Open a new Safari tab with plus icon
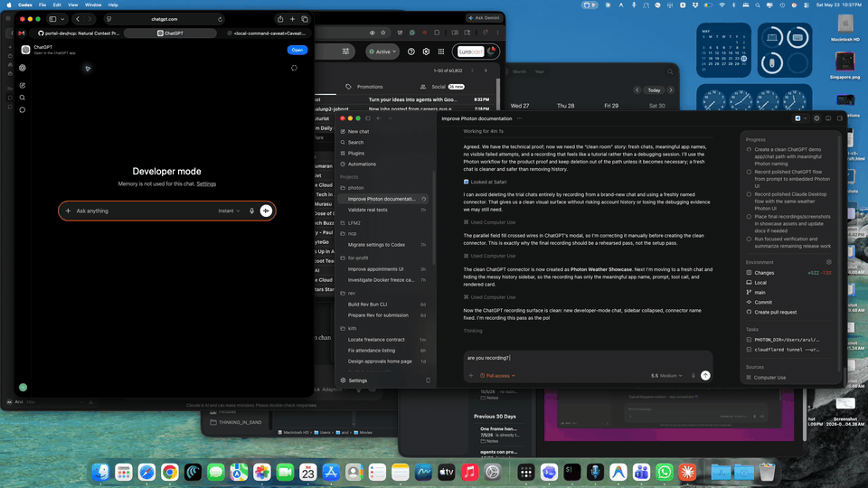 point(292,19)
